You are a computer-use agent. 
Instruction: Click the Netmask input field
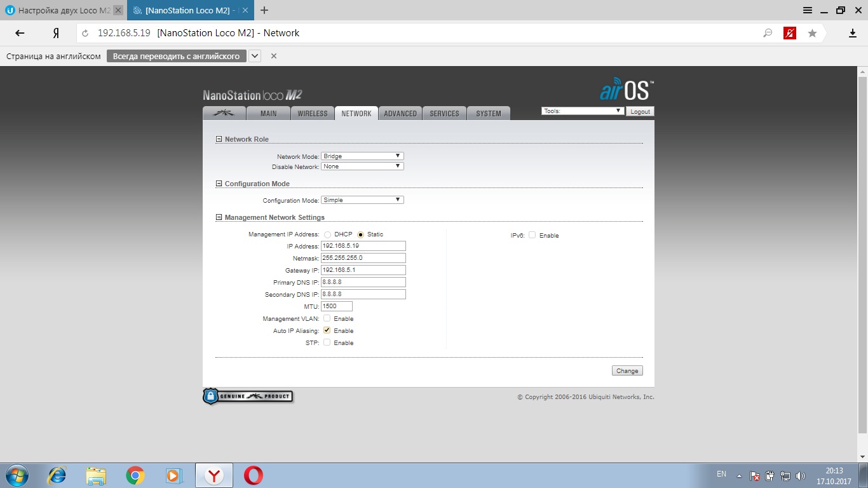click(x=363, y=258)
